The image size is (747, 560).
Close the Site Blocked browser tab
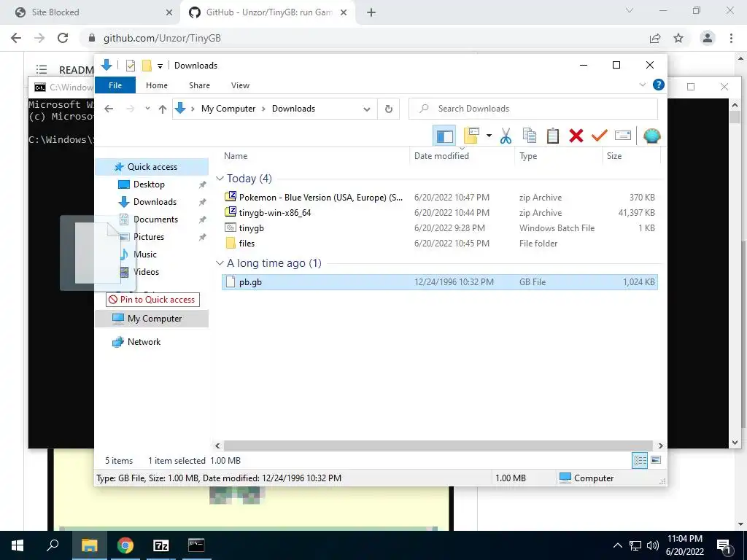[x=169, y=13]
